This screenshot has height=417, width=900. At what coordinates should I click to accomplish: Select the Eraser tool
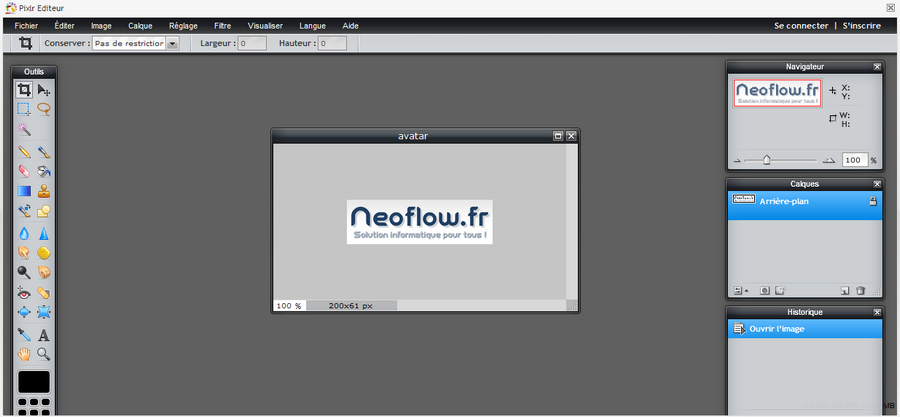24,171
